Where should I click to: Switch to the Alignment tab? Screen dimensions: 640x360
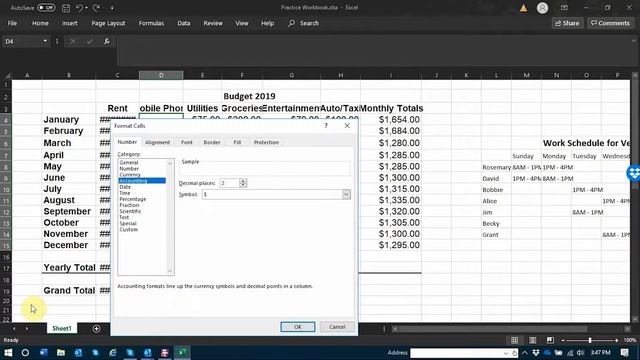(157, 142)
